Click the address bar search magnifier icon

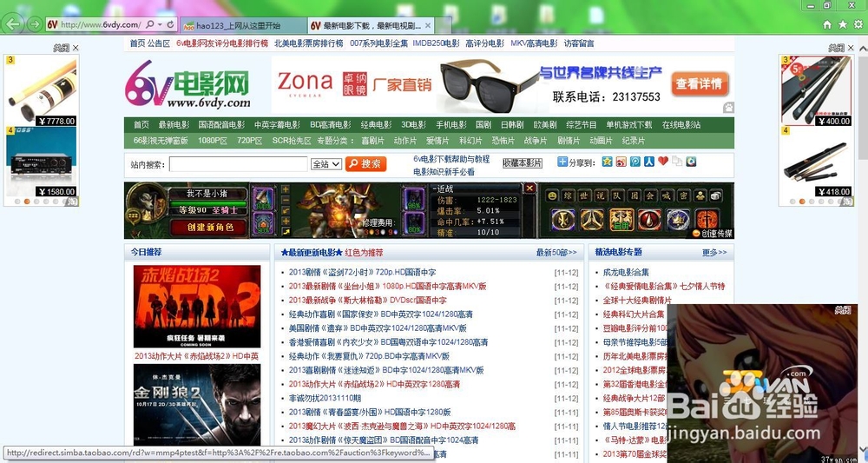point(150,25)
